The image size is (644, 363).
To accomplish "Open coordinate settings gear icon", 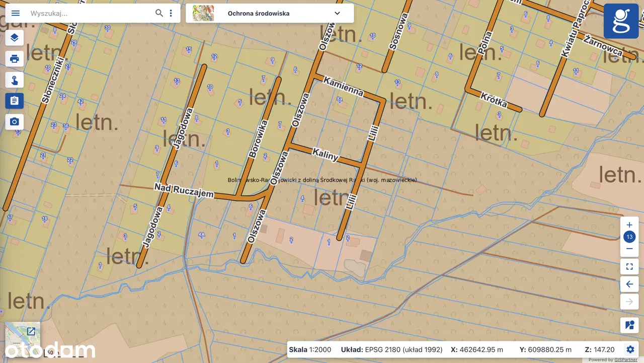I will pos(630,349).
